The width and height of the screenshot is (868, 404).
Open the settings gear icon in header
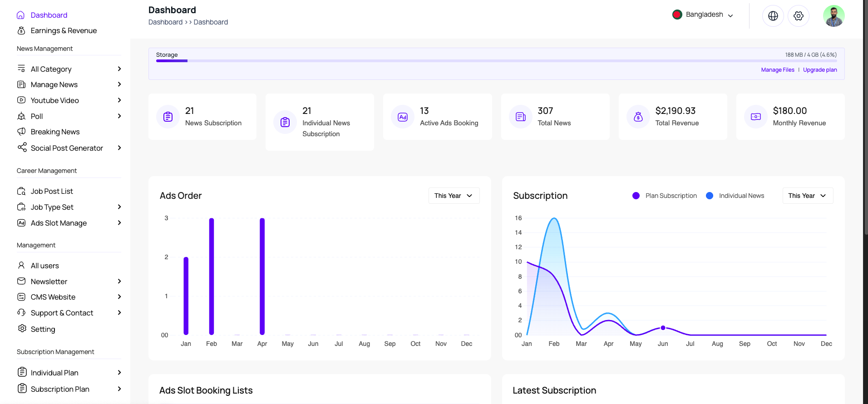coord(798,16)
